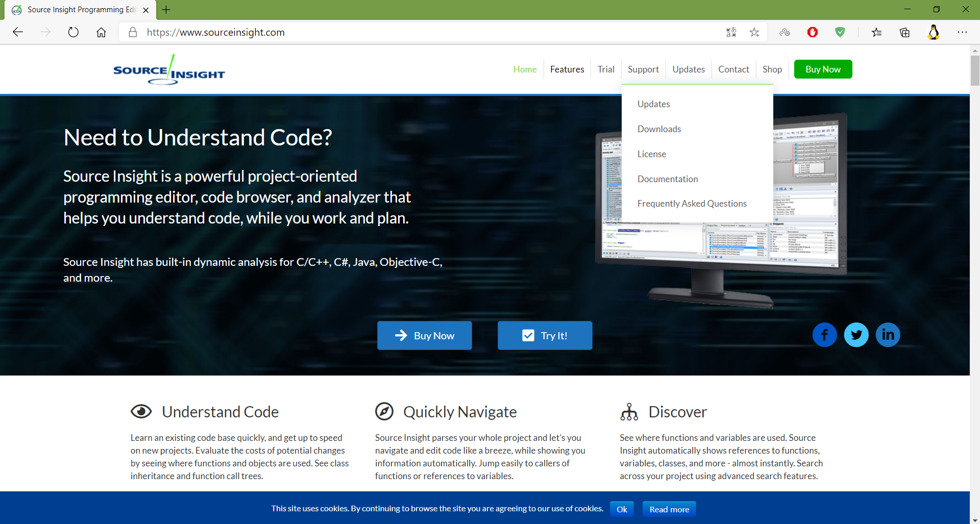Click the Source Insight logo
Viewport: 980px width, 524px height.
click(169, 70)
